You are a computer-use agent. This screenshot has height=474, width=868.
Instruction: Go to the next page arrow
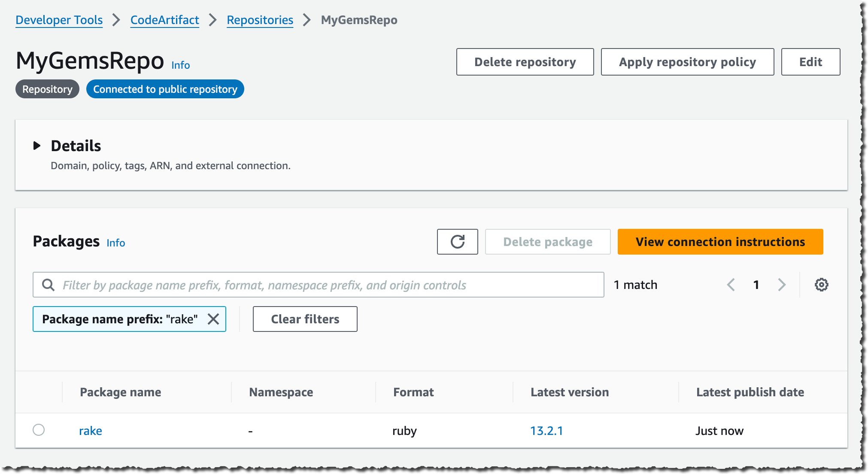(782, 285)
